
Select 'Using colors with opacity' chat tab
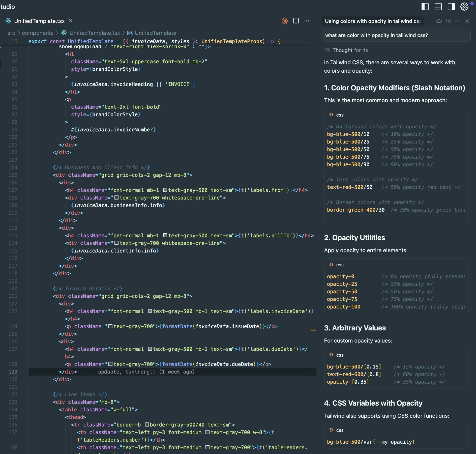click(372, 21)
